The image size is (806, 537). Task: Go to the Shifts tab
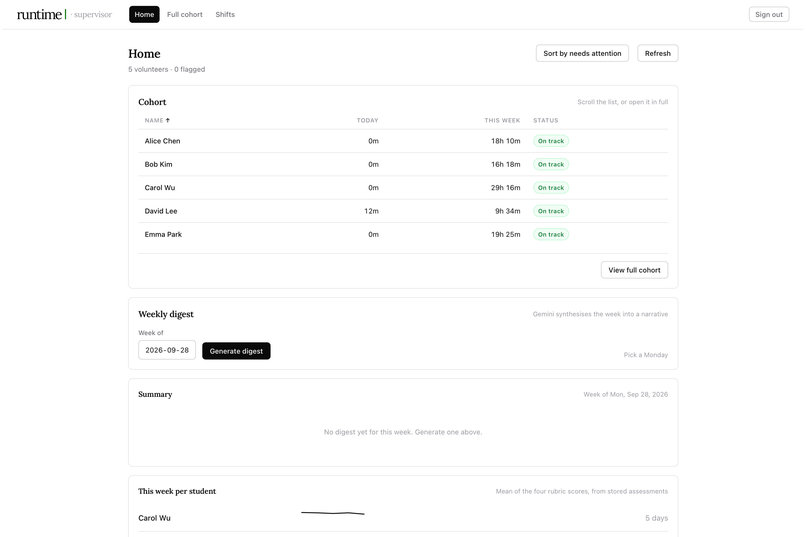pyautogui.click(x=225, y=14)
